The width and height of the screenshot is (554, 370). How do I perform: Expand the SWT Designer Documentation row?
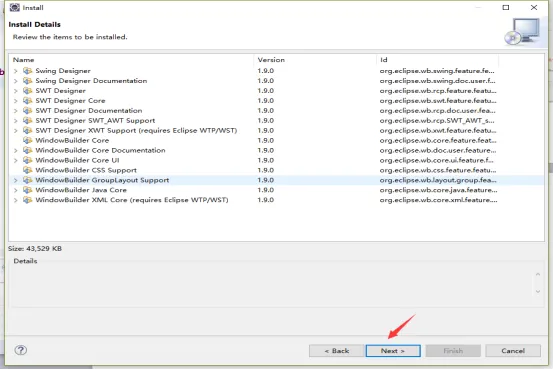[16, 111]
